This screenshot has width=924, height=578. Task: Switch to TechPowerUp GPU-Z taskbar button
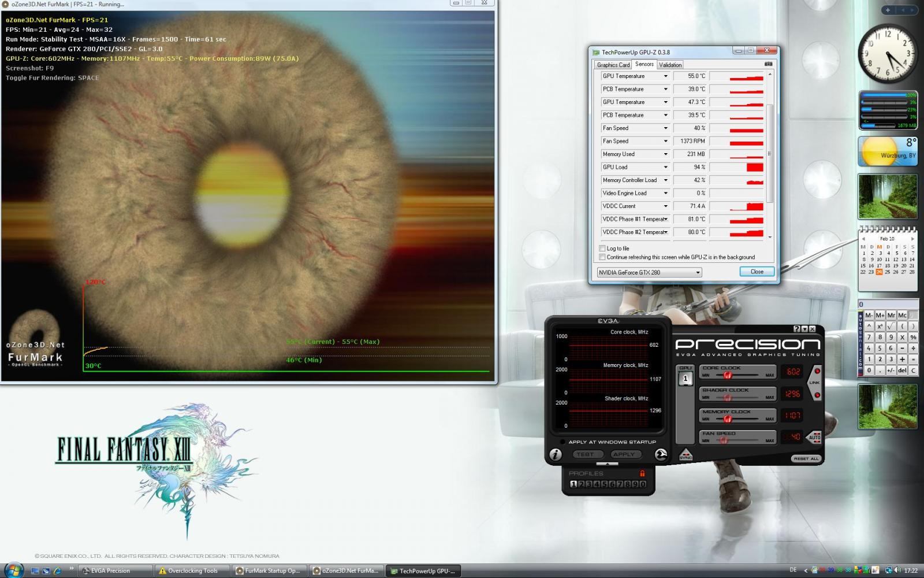(423, 570)
